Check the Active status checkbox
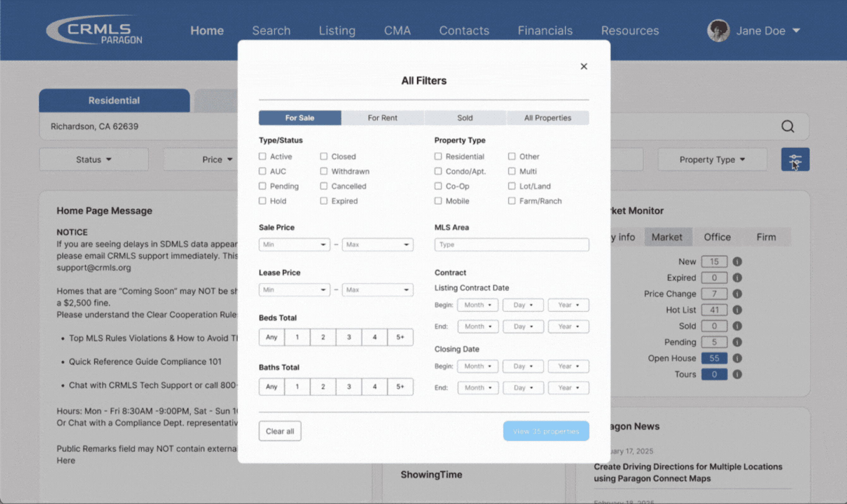The image size is (847, 504). pos(262,156)
